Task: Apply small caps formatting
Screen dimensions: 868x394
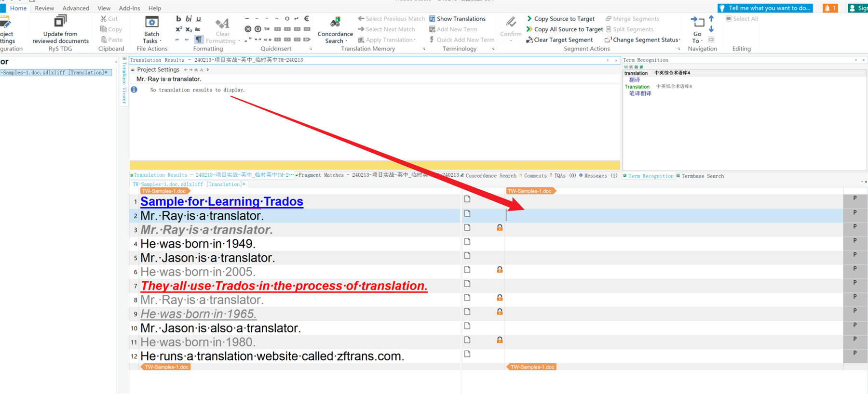Action: [198, 29]
